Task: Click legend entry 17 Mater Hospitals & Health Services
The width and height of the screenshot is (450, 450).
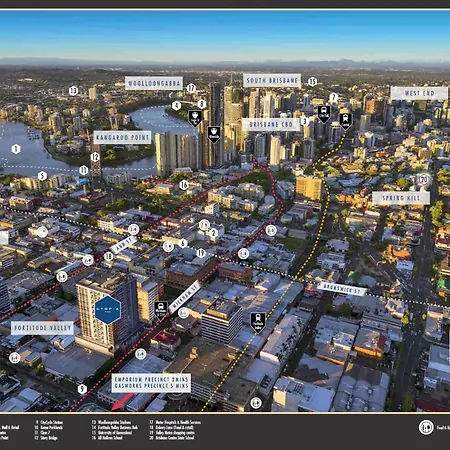Action: coord(175,422)
